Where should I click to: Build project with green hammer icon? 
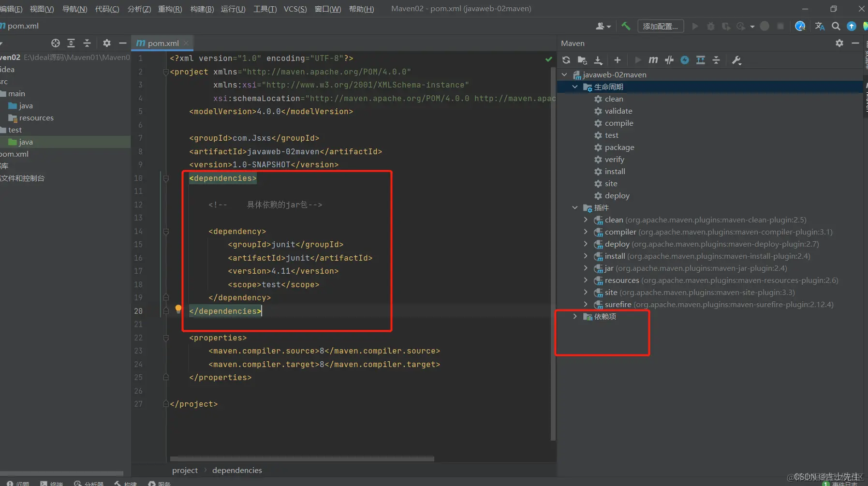coord(626,26)
